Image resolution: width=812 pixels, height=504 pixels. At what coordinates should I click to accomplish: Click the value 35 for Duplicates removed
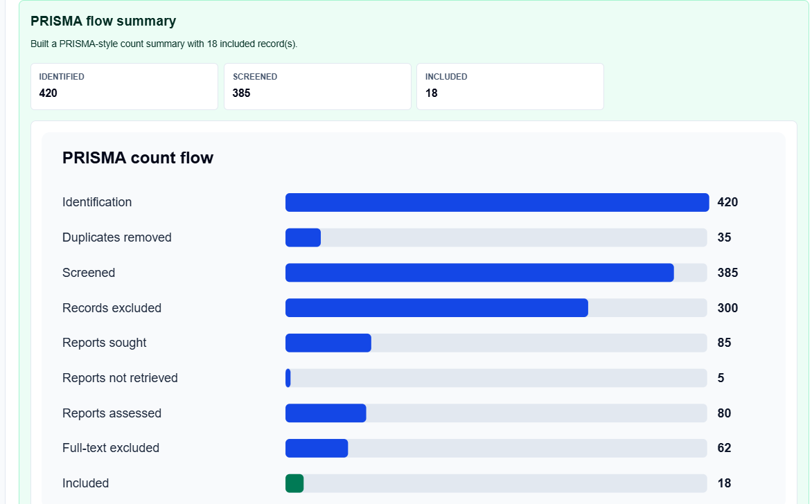(x=724, y=237)
